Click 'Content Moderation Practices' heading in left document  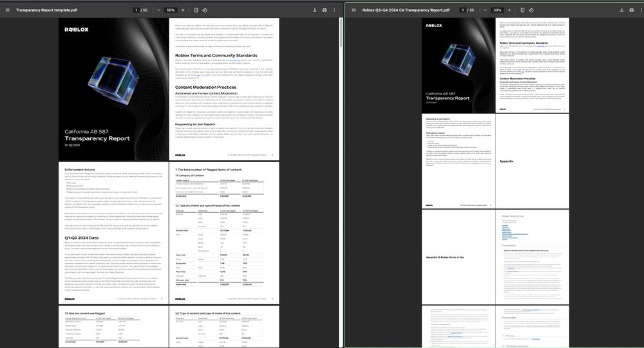206,87
